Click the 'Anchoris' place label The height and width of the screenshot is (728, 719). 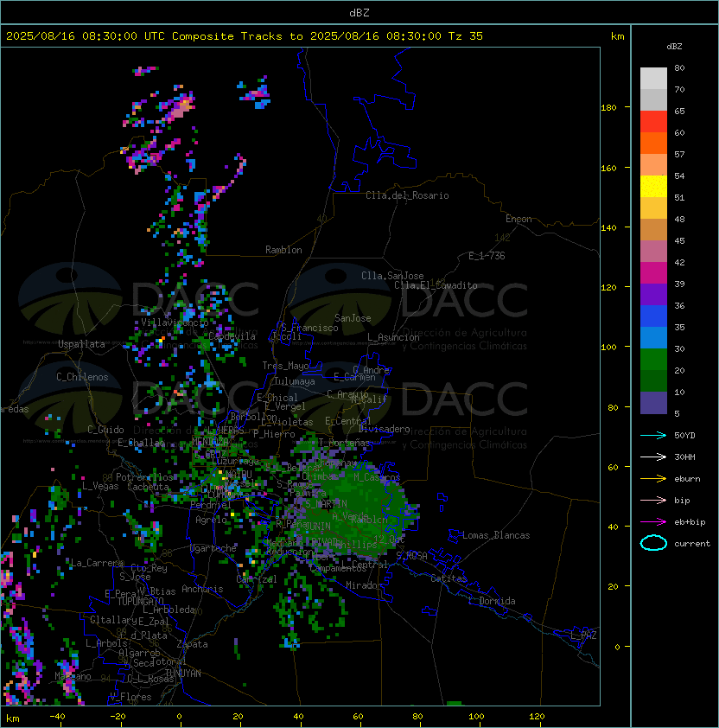coord(202,589)
